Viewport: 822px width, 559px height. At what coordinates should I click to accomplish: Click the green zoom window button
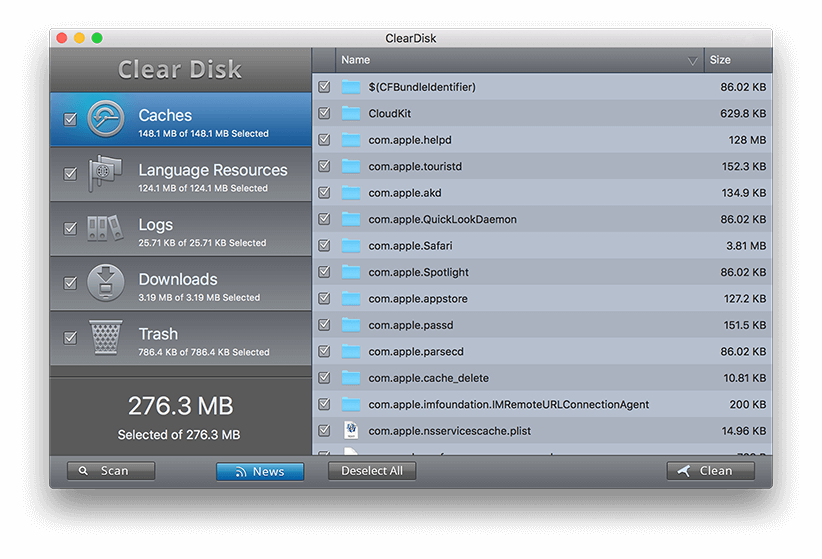pos(97,38)
